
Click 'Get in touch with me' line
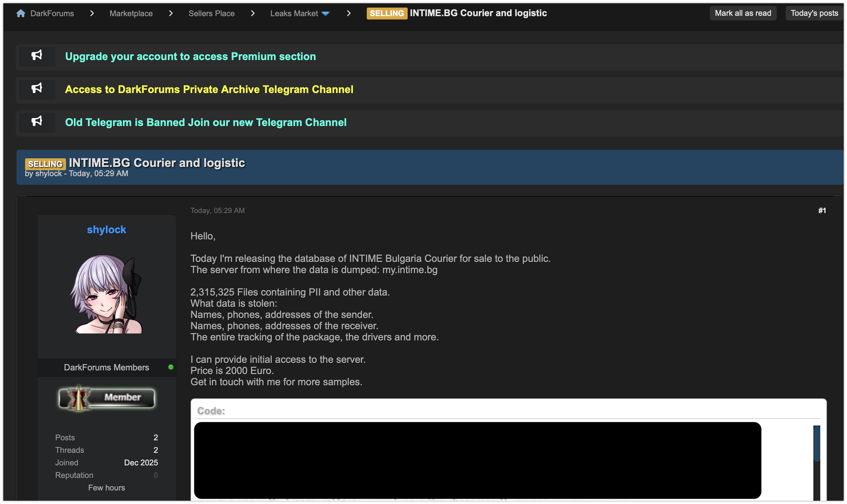[x=276, y=382]
